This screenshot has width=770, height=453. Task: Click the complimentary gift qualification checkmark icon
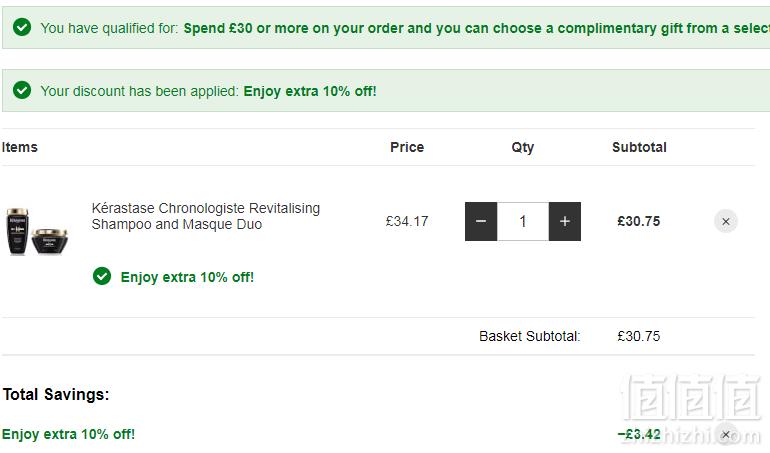pos(22,27)
